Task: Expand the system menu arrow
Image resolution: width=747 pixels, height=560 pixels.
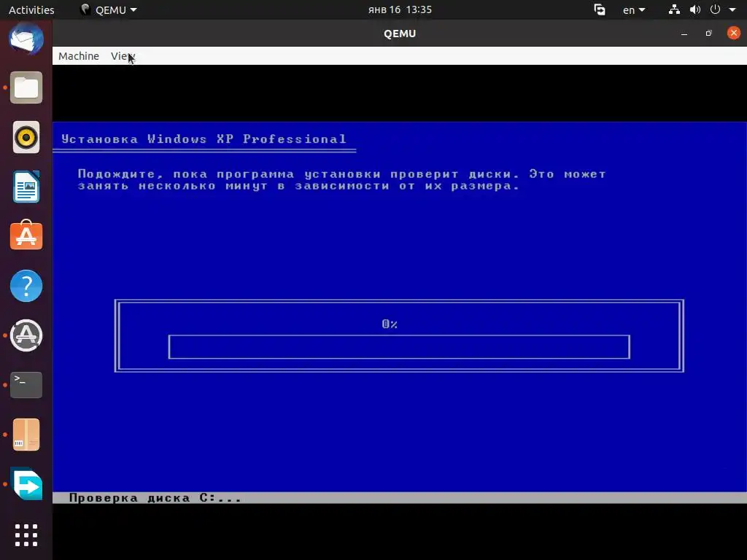Action: tap(732, 9)
